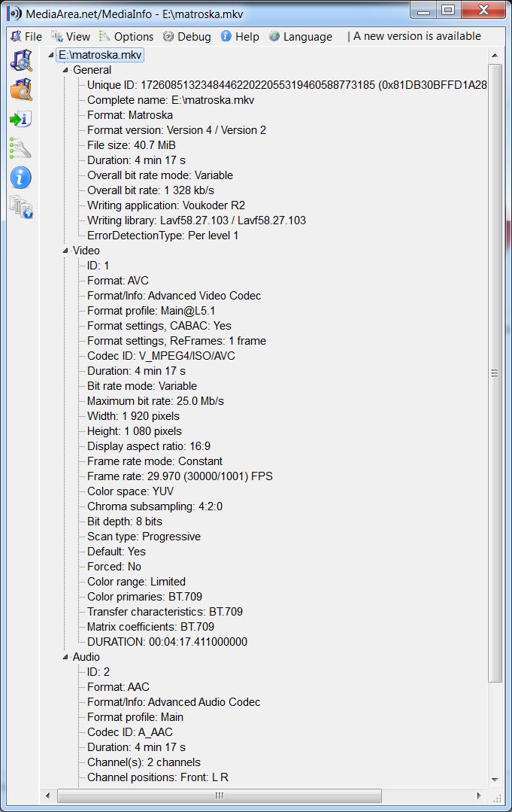512x812 pixels.
Task: Click the horizontal scrollbar thumb
Action: coord(220,795)
